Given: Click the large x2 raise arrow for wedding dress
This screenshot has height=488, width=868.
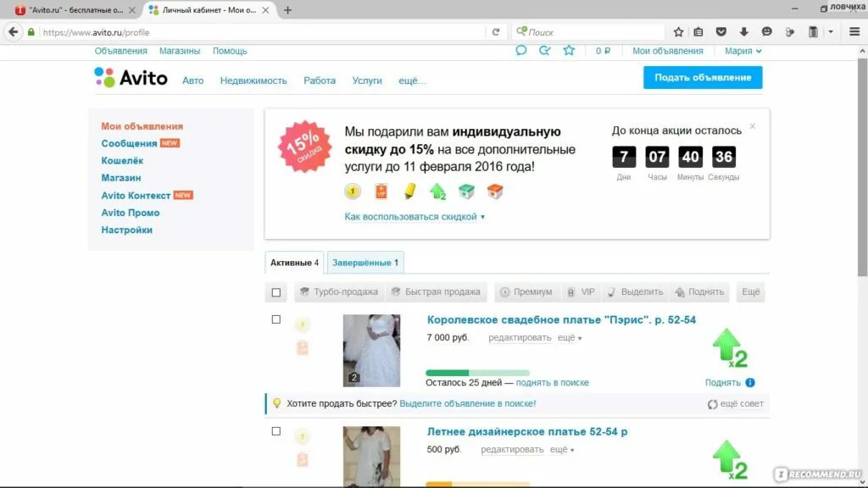Looking at the screenshot, I should click(730, 348).
